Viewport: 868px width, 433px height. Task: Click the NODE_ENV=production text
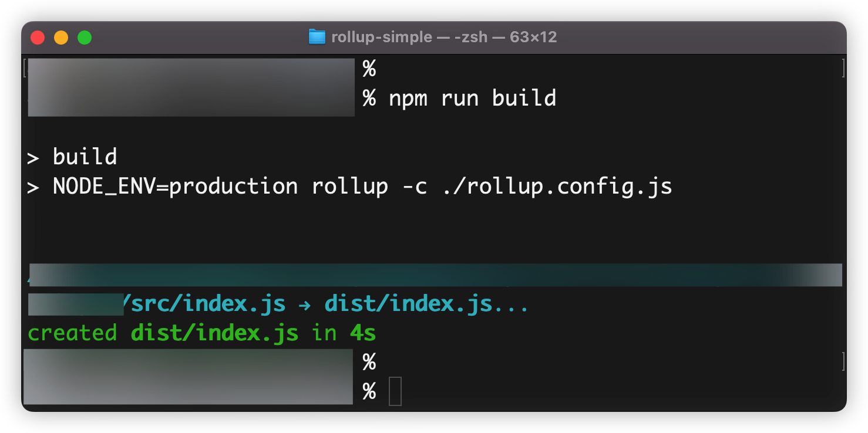[x=175, y=187]
